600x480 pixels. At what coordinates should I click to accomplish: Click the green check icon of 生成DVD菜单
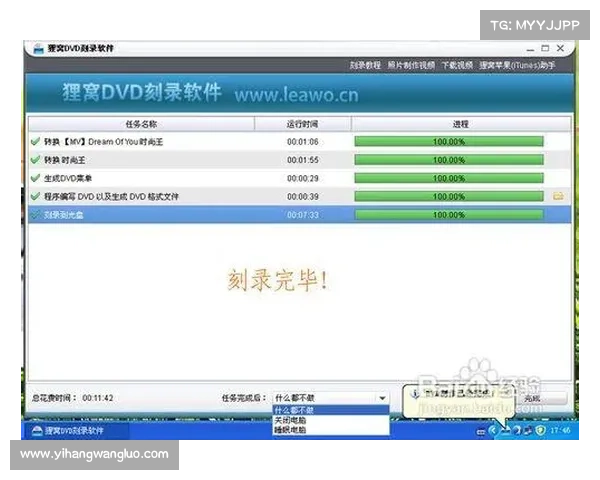35,178
